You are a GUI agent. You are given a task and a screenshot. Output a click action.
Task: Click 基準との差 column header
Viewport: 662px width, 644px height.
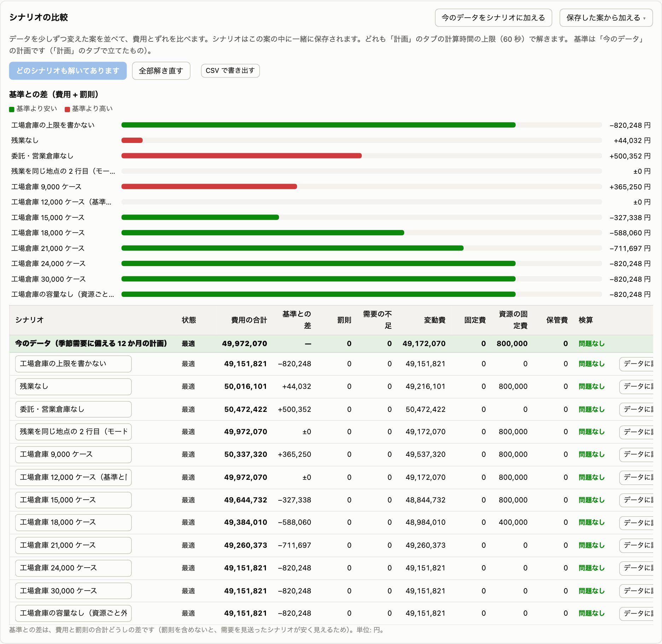[x=297, y=320]
